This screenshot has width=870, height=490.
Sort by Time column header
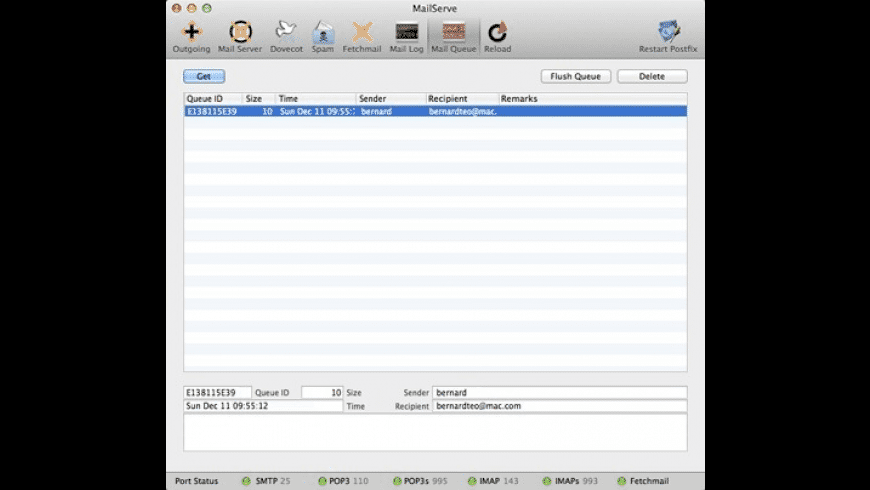pyautogui.click(x=316, y=99)
